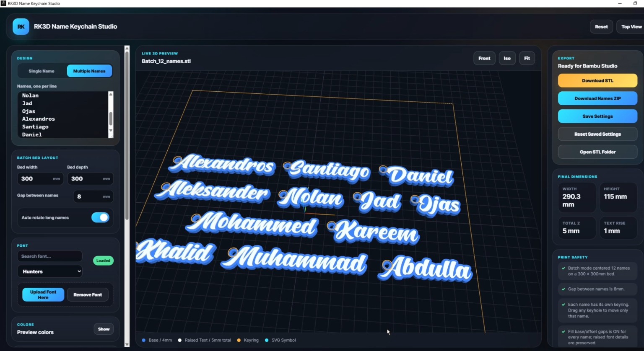
Task: Click the checkmark beside Gap between names is 8mm
Action: [x=563, y=289]
